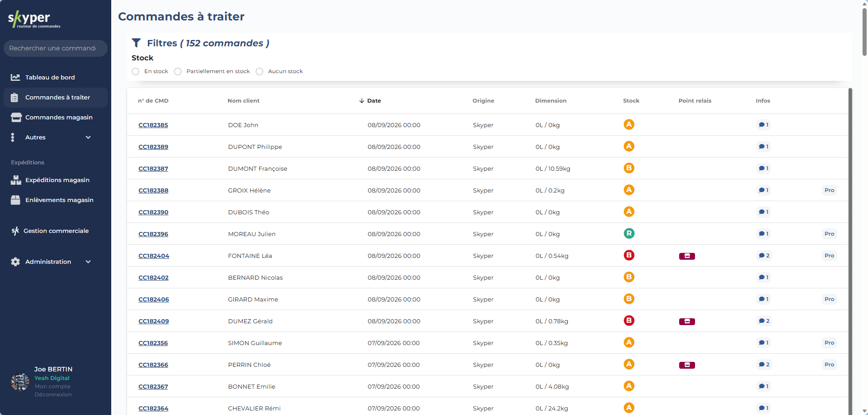868x415 pixels.
Task: Open Tableau de bord menu item
Action: [x=55, y=77]
